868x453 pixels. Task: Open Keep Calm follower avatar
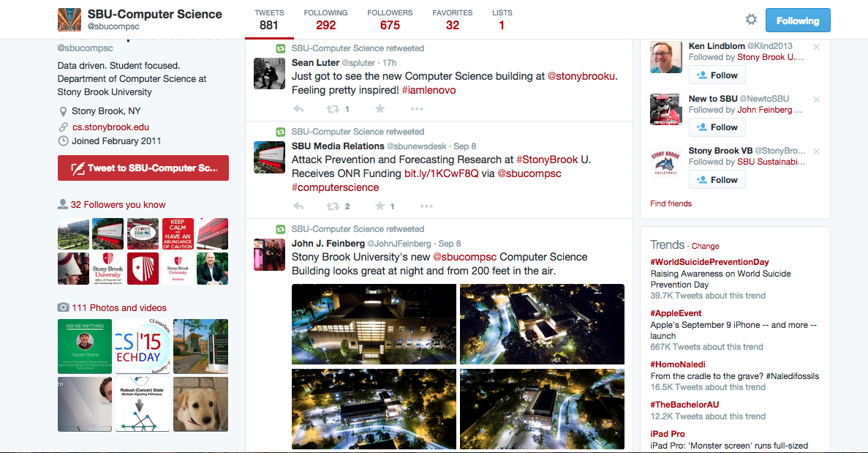point(178,233)
